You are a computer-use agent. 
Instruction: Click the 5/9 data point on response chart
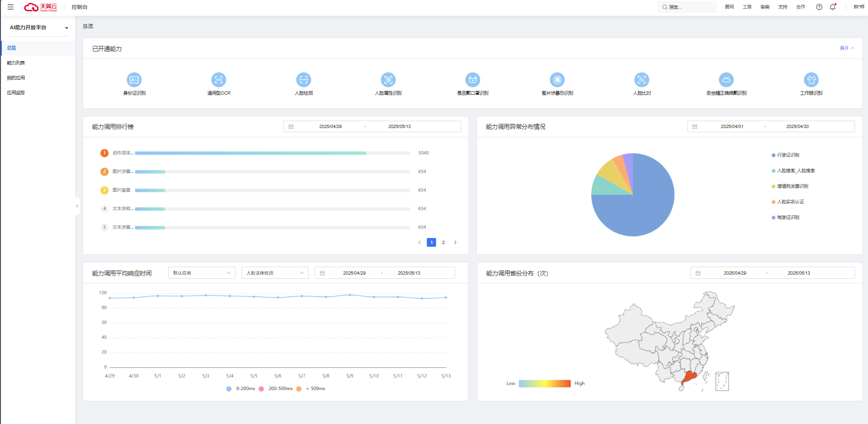[x=350, y=295]
